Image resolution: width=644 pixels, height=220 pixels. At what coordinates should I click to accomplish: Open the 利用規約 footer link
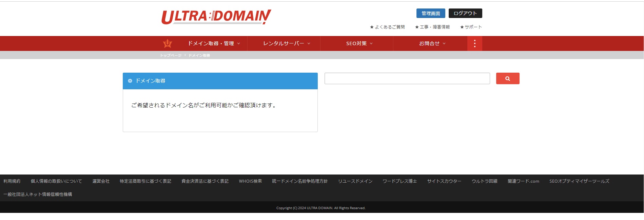[x=12, y=181]
